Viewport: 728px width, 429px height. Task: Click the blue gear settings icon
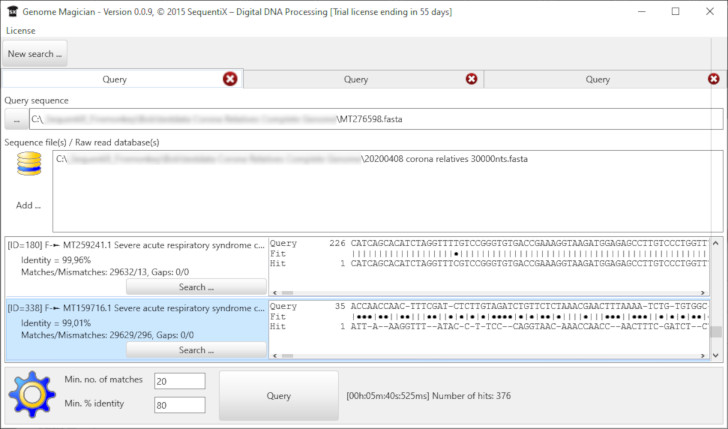pos(31,395)
